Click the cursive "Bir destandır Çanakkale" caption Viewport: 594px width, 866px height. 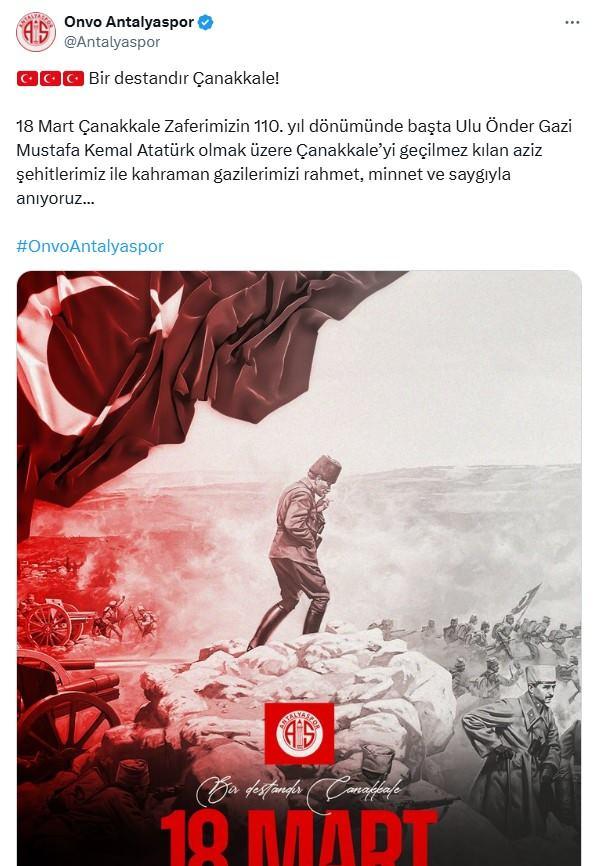point(301,790)
